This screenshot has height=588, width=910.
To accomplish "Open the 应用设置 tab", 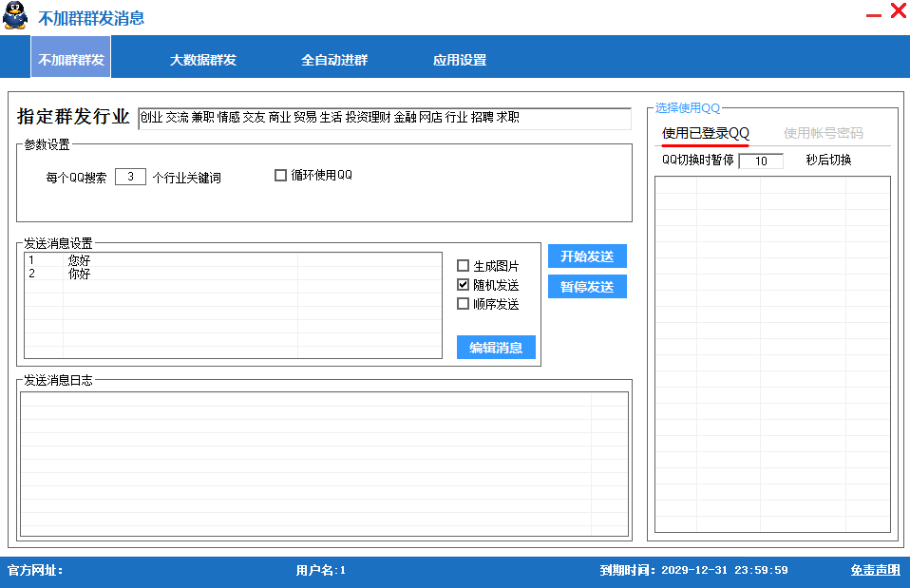I will pyautogui.click(x=460, y=60).
